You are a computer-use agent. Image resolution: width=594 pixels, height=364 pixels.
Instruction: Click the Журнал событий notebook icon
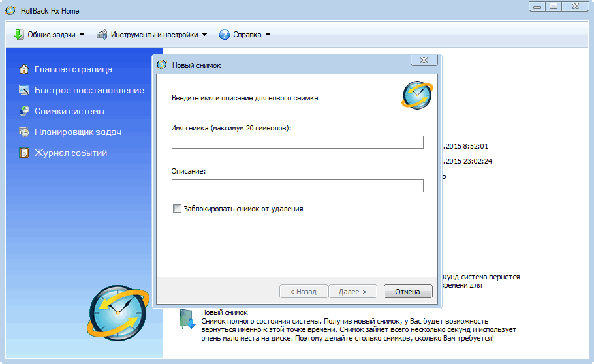coord(24,153)
